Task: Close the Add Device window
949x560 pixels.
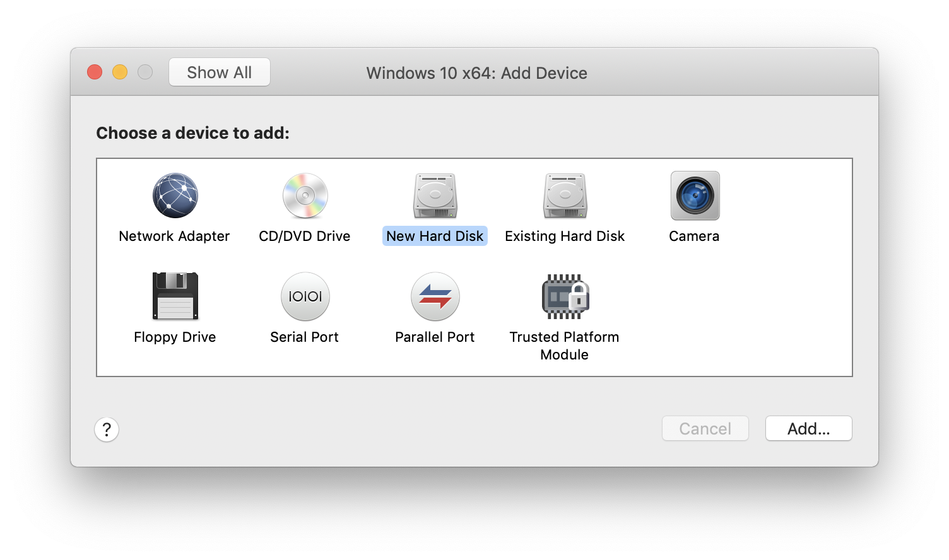Action: 95,73
